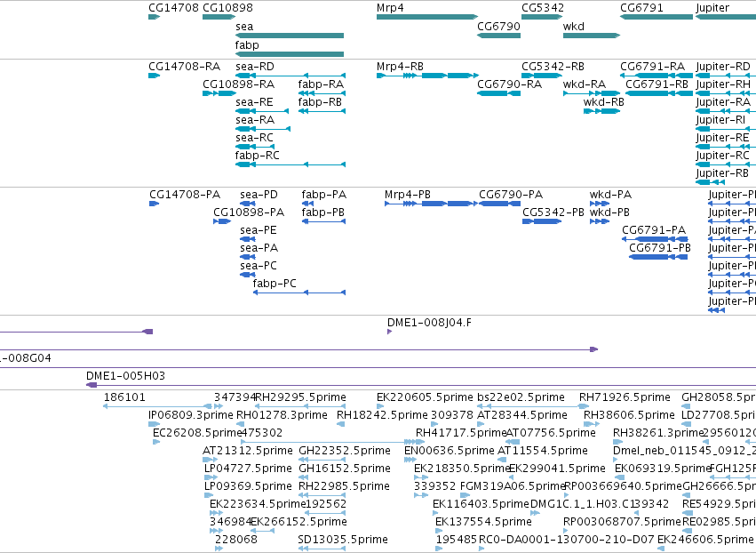The width and height of the screenshot is (756, 553).
Task: Select the CG6790 gene bar
Action: pyautogui.click(x=498, y=36)
